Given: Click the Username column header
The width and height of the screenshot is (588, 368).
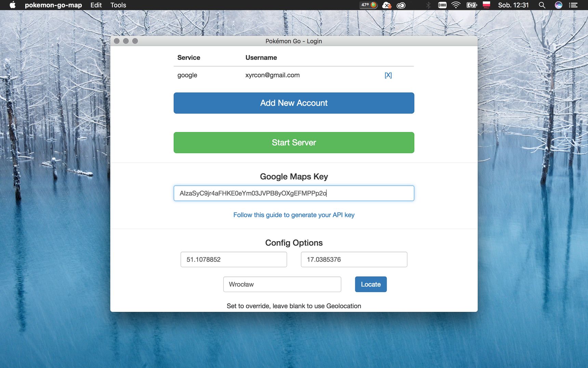Looking at the screenshot, I should click(261, 58).
